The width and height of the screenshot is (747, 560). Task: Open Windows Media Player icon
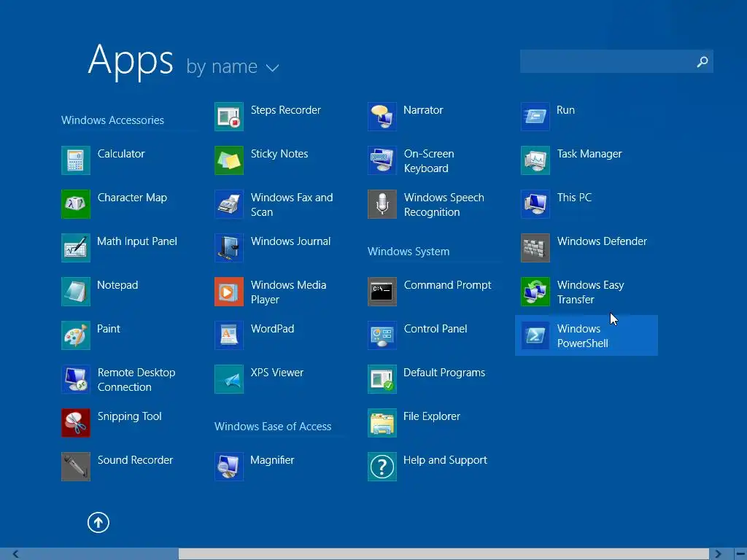click(229, 292)
